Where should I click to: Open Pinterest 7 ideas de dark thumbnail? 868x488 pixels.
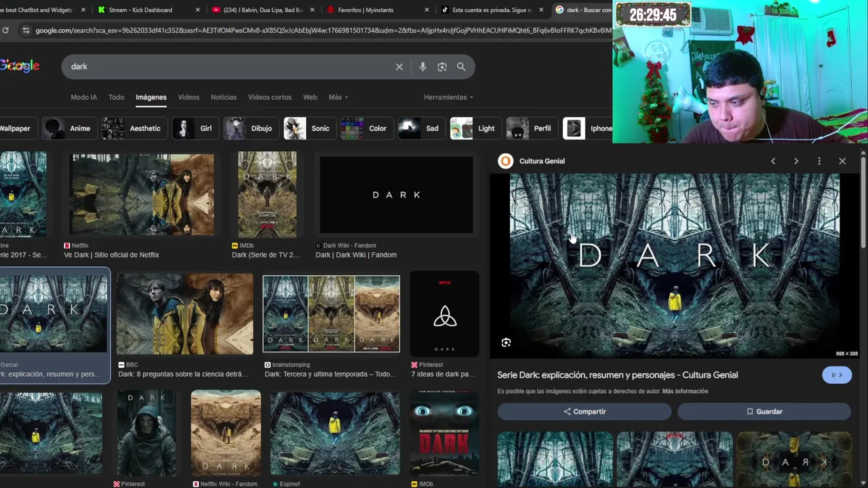click(444, 314)
